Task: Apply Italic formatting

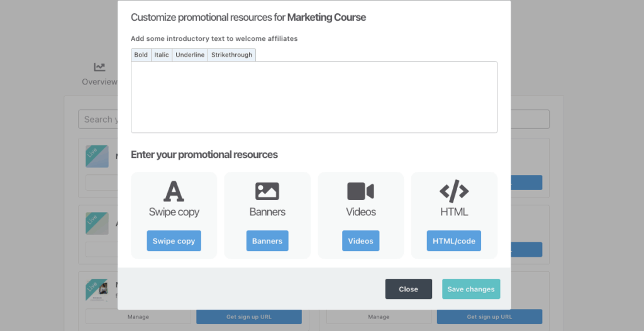Action: pyautogui.click(x=162, y=55)
